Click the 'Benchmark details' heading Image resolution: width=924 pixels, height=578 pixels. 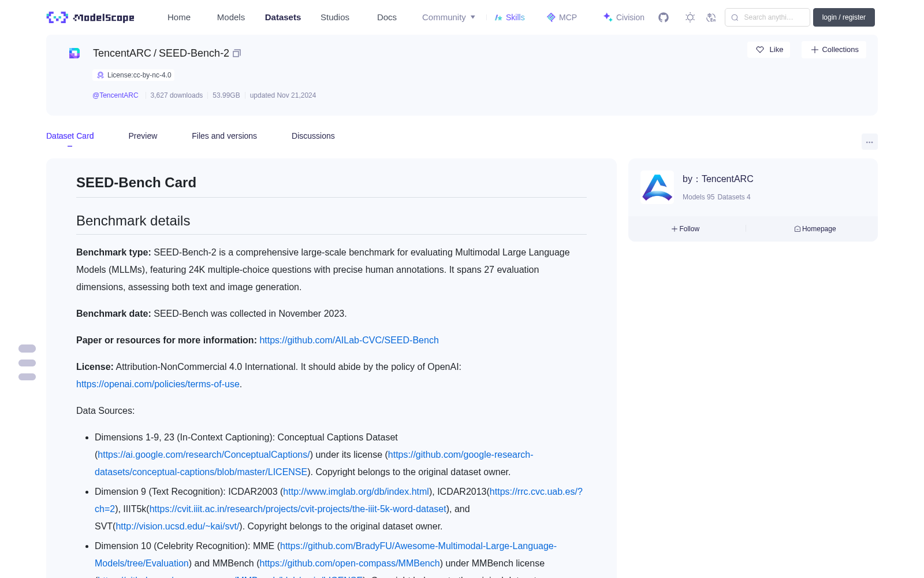click(x=133, y=221)
